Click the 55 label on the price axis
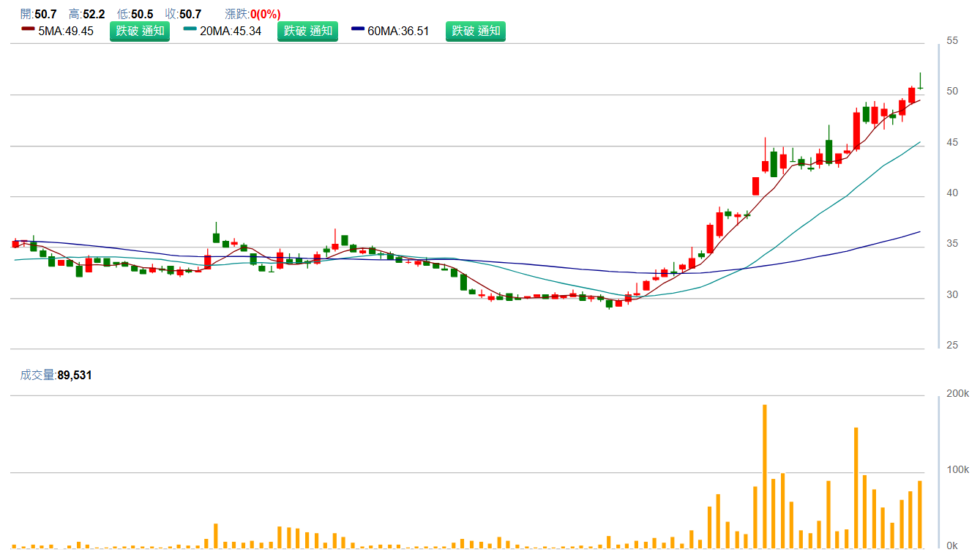 (x=952, y=41)
